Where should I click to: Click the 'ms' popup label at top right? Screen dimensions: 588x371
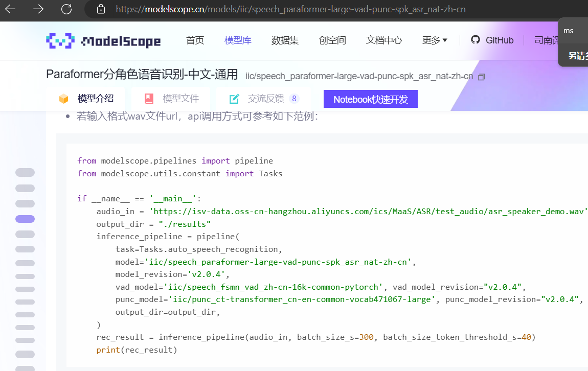pos(569,31)
